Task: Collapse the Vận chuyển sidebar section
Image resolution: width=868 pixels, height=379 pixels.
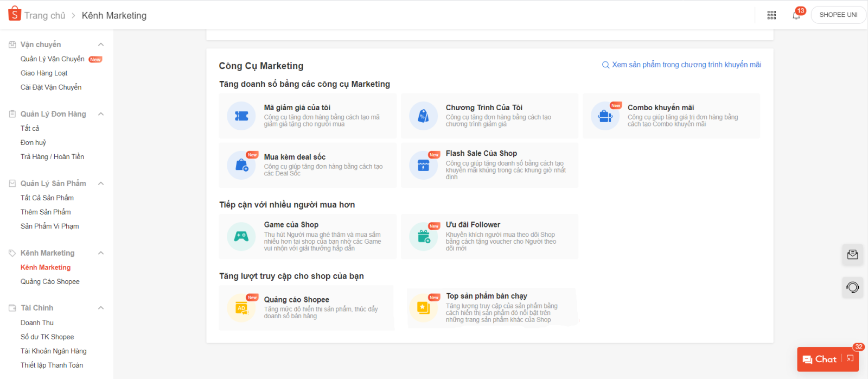Action: (101, 45)
